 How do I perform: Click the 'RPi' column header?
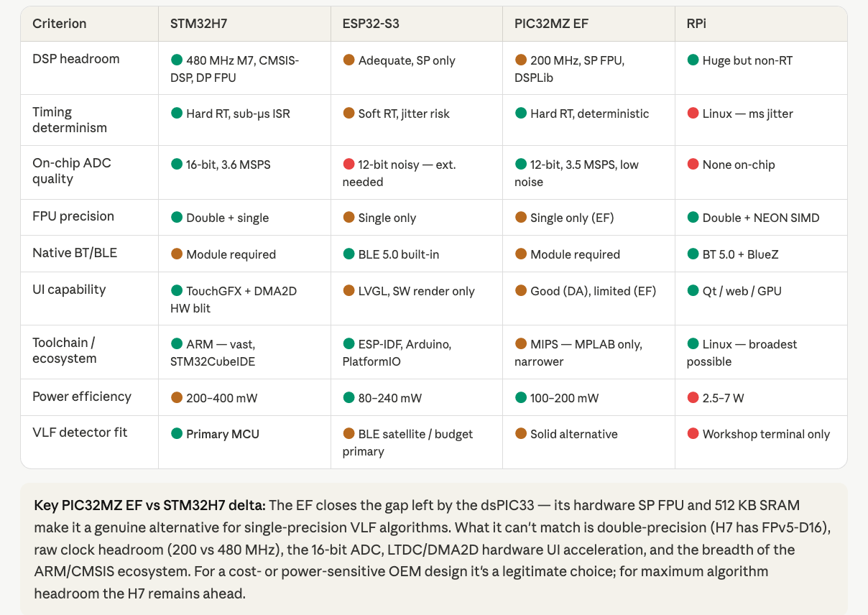[x=697, y=24]
